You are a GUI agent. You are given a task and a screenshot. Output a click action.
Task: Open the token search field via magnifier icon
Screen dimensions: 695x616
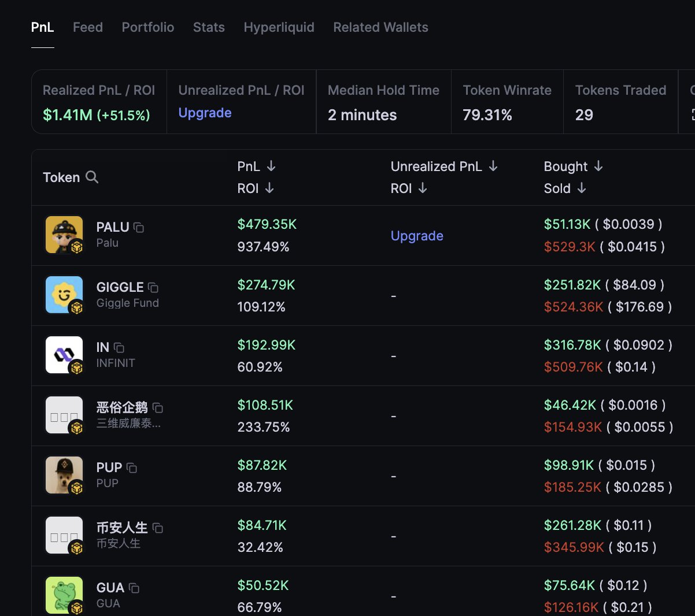click(x=92, y=177)
